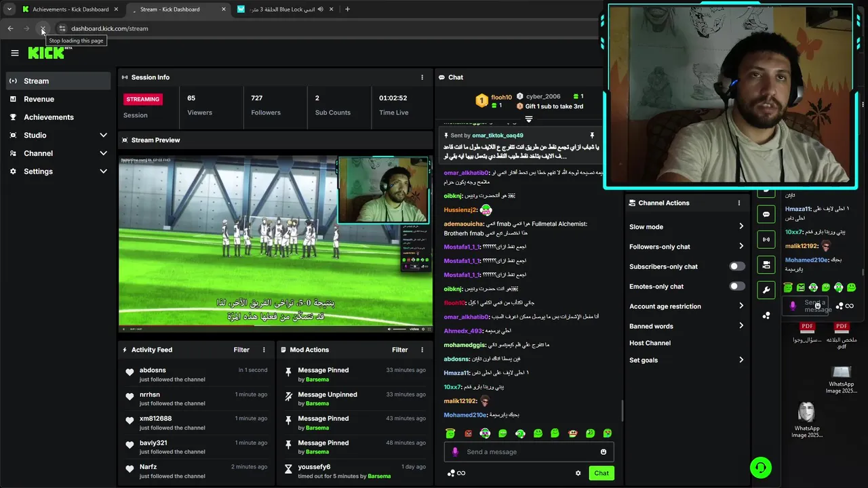Open Activity Feed Filter
Viewport: 868px width, 488px height.
tap(241, 350)
